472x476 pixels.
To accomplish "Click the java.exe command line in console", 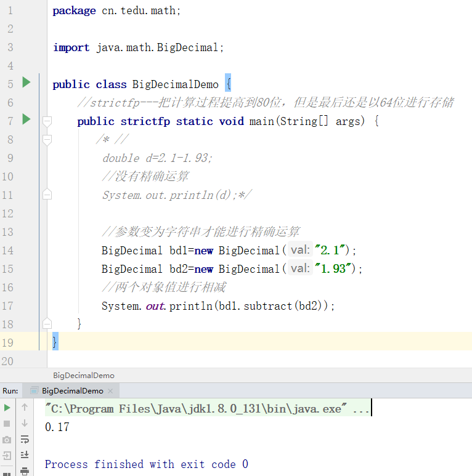I will pyautogui.click(x=206, y=409).
